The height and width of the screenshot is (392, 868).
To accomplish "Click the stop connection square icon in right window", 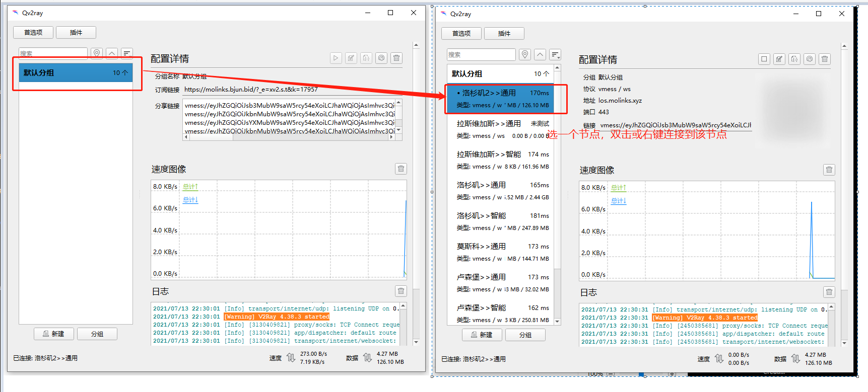I will click(764, 59).
